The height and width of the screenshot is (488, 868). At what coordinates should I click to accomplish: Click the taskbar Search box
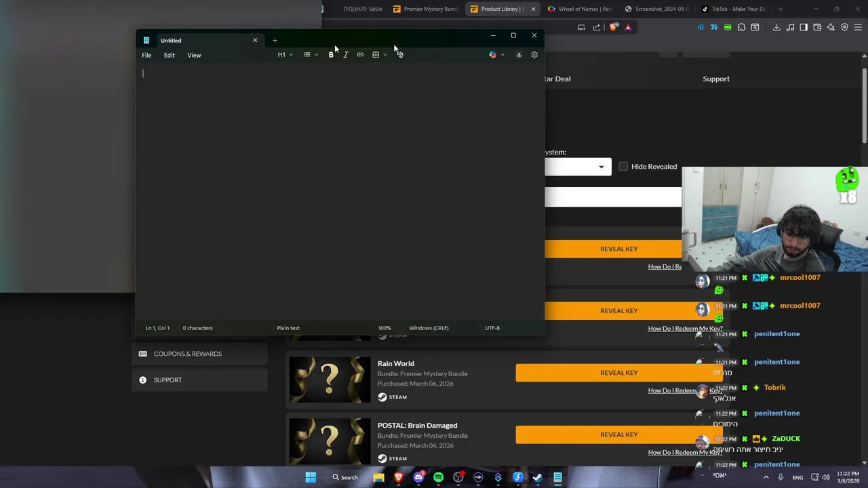point(344,477)
